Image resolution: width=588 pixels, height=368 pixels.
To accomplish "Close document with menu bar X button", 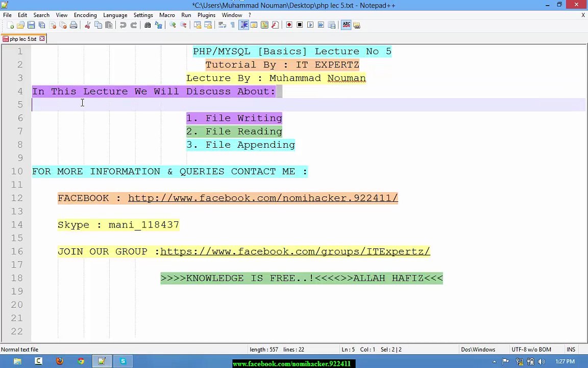I will pos(583,15).
